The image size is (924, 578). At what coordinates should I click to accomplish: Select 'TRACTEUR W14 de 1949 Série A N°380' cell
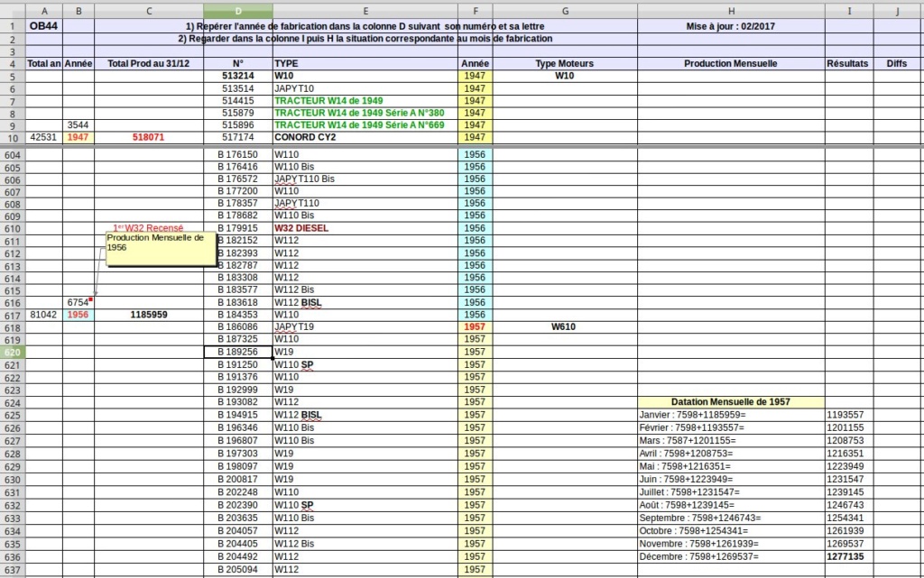pos(365,113)
